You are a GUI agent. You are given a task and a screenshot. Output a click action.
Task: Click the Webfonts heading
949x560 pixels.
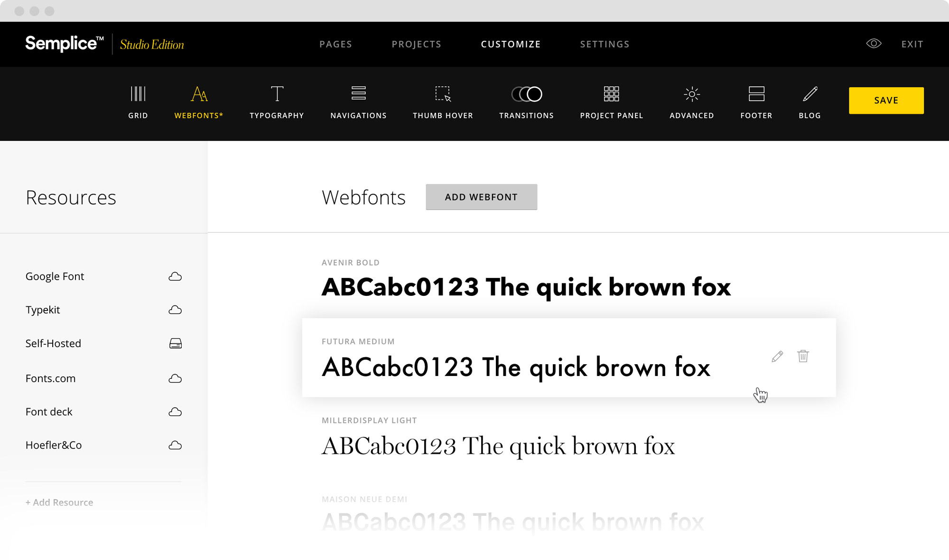[363, 197]
